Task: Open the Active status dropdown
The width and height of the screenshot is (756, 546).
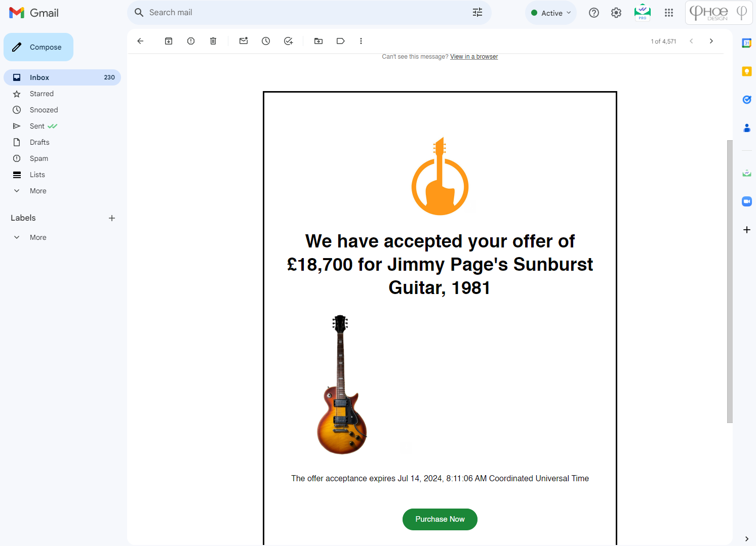Action: (551, 13)
